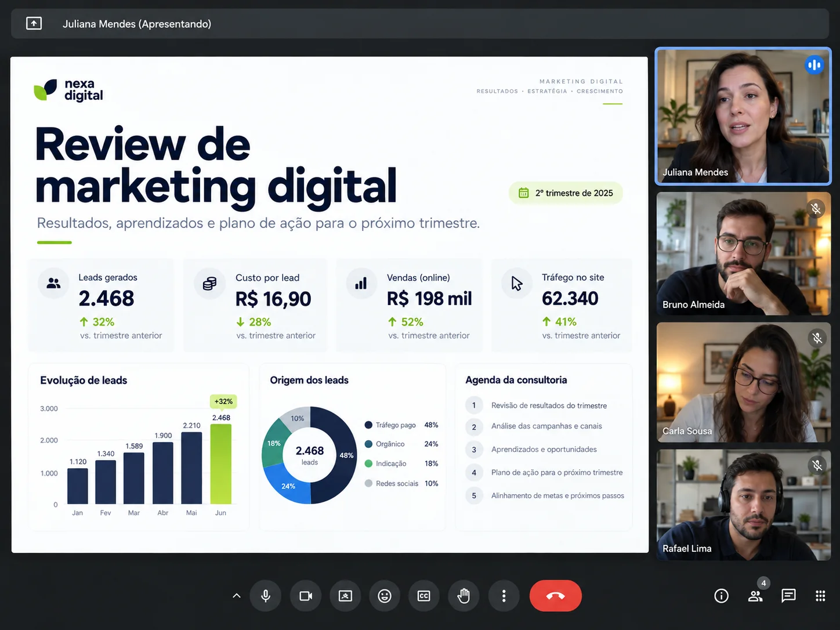Click the nexa digital leaf logo
This screenshot has width=840, height=630.
tap(45, 90)
